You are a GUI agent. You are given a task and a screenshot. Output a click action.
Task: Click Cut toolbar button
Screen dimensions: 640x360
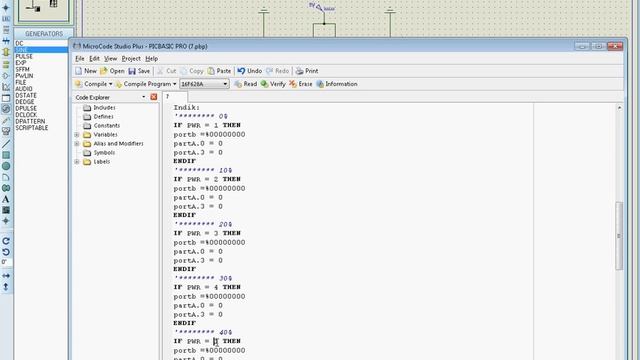pyautogui.click(x=166, y=71)
